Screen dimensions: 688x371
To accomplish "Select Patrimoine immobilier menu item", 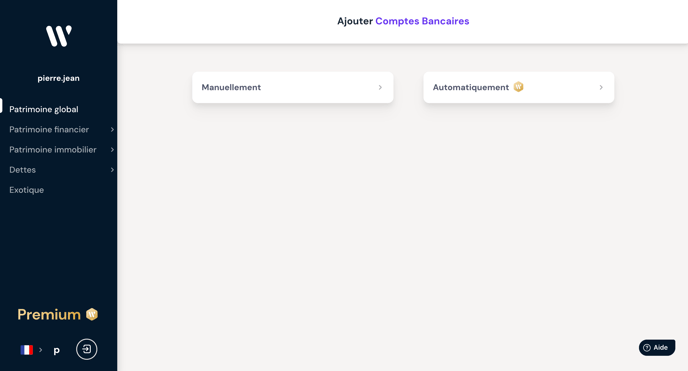I will coord(53,150).
